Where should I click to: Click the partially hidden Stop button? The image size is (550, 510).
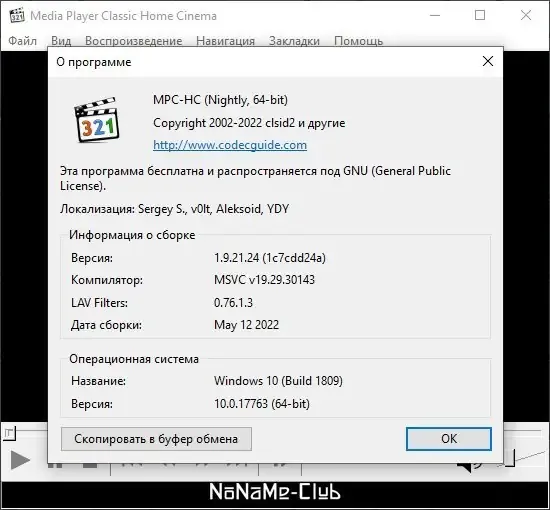90,465
